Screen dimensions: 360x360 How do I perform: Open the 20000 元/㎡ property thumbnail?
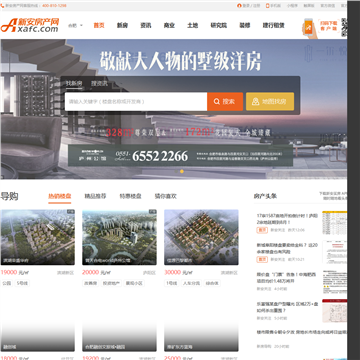[119, 237]
